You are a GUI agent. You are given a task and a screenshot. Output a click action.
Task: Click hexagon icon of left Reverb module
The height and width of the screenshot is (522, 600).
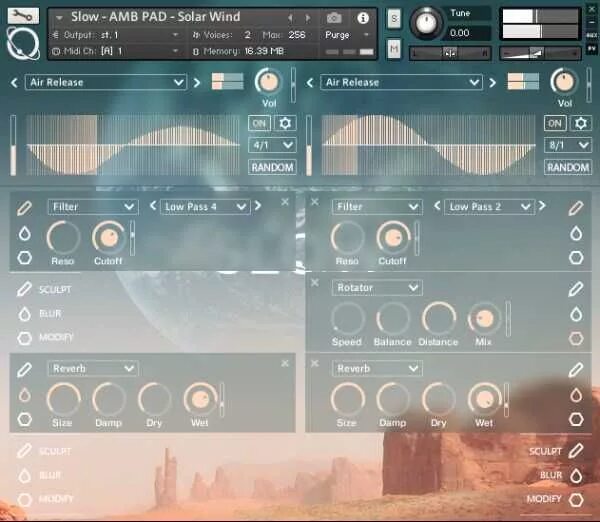click(24, 419)
